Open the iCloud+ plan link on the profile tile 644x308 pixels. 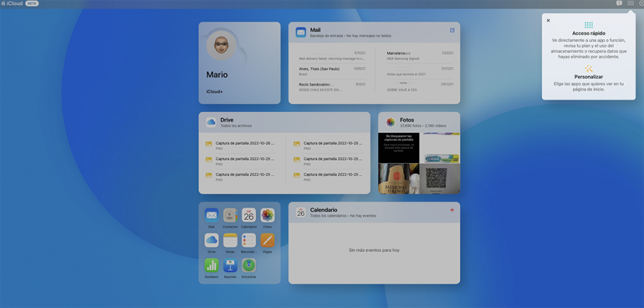214,92
